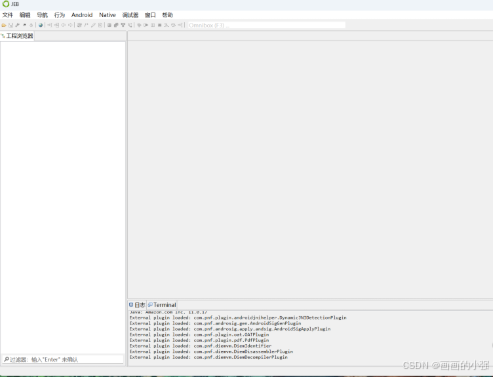Viewport: 493px width, 377px height.
Task: Click the JEB application icon in title bar
Action: click(6, 4)
